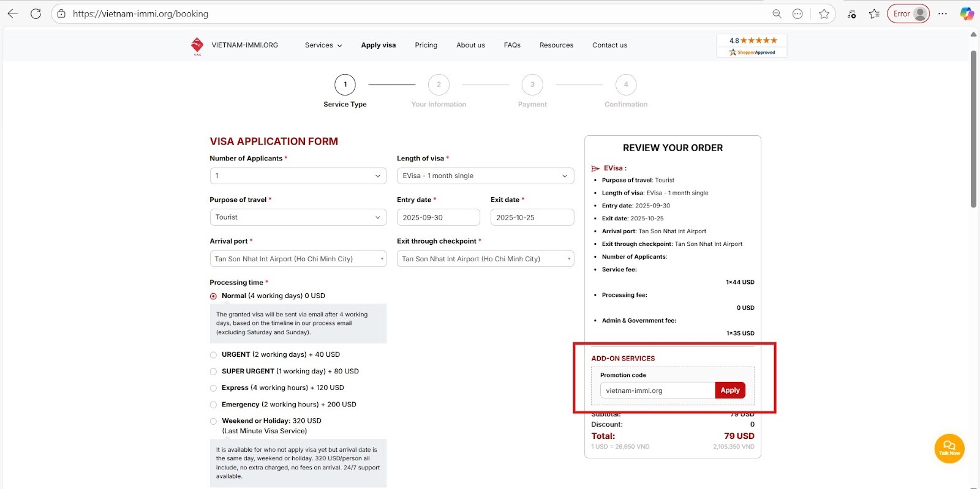
Task: Open the Arrival port combo box
Action: tap(298, 259)
